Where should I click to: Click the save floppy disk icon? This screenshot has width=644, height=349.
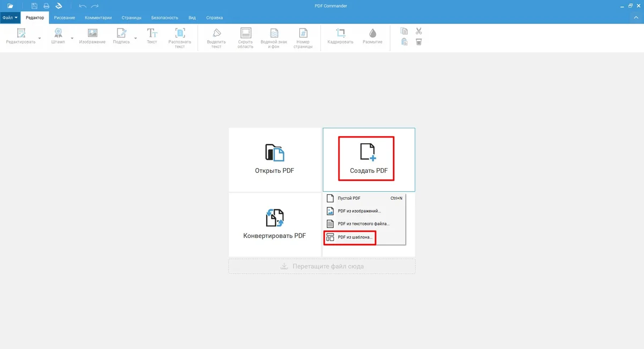click(x=34, y=6)
